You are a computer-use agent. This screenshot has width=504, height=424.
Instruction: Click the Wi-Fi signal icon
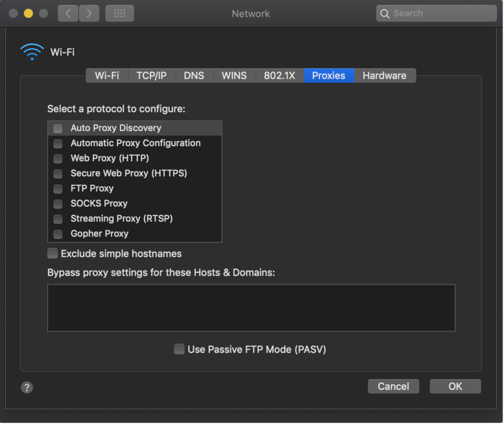click(32, 52)
